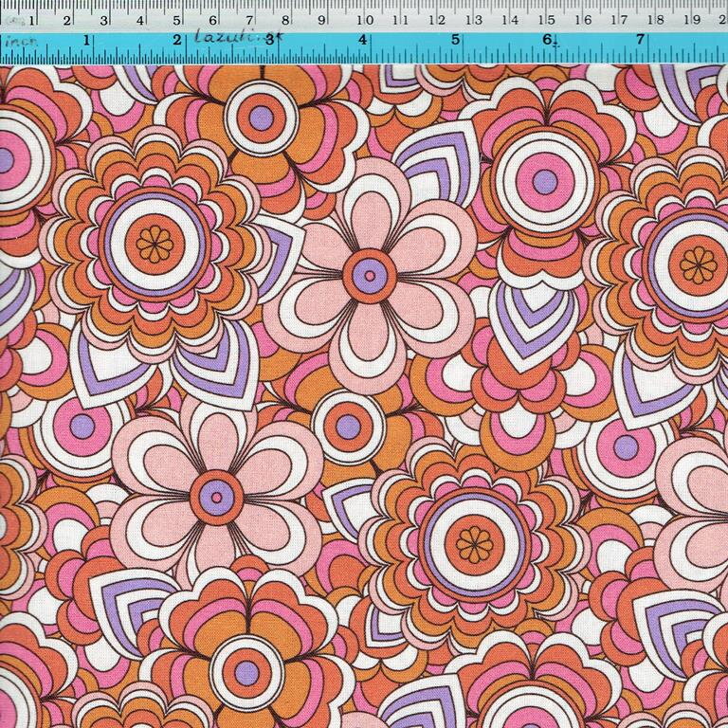728x728 pixels.
Task: Click the number 19 on the clear centimeter ruler
Action: pos(693,20)
